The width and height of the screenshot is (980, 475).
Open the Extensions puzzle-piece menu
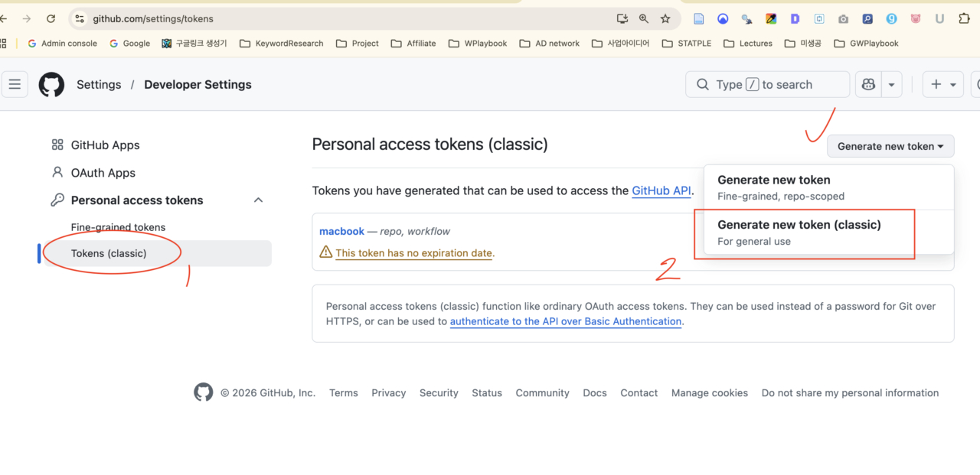tap(964, 18)
